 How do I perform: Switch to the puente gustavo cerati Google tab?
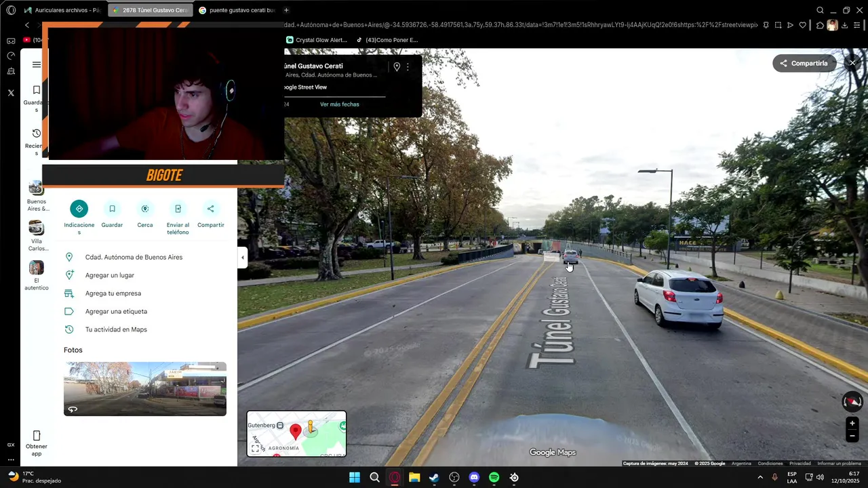[237, 10]
